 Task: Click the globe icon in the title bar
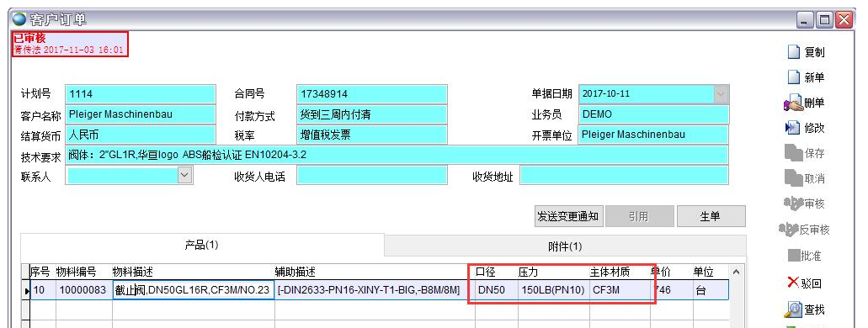20,19
